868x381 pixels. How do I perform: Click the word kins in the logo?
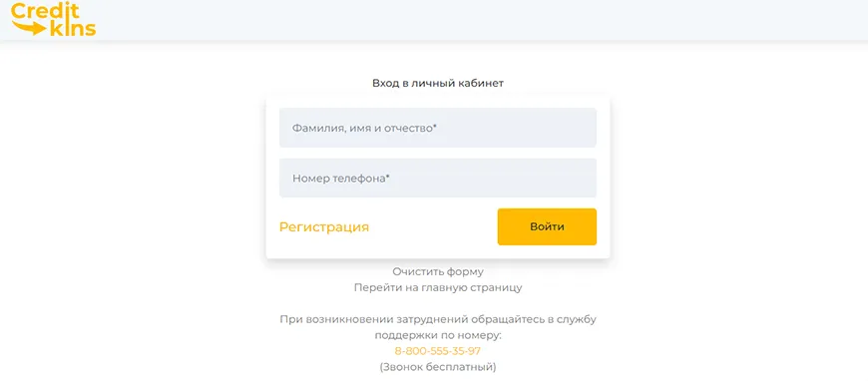(73, 29)
